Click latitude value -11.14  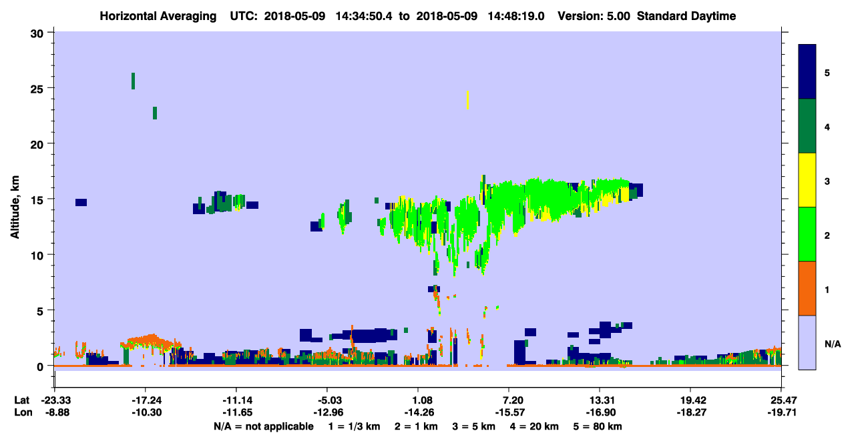[236, 400]
